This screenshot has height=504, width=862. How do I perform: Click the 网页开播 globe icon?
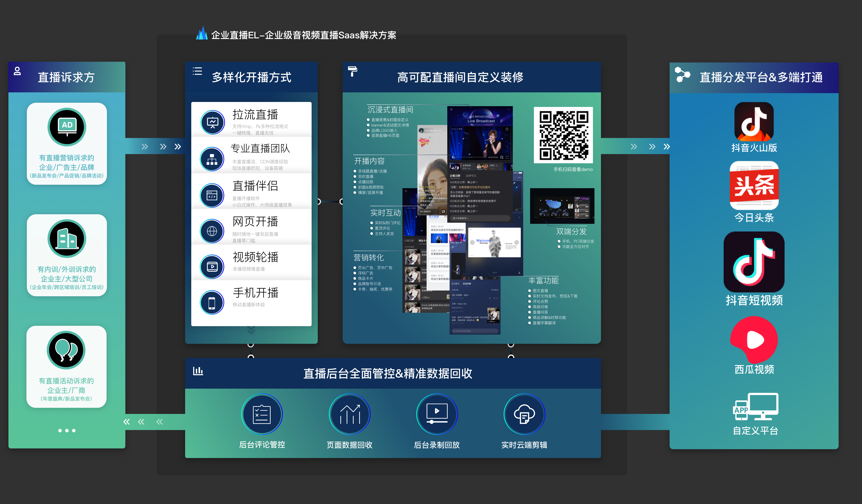(212, 231)
